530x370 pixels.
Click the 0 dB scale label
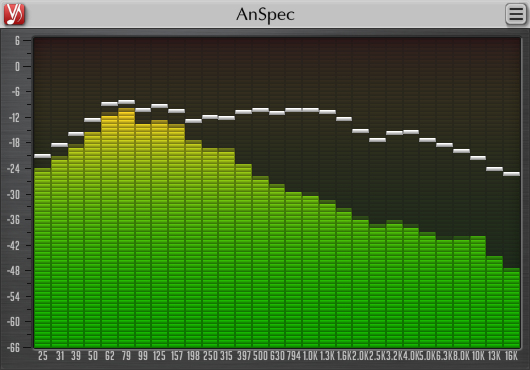point(17,67)
